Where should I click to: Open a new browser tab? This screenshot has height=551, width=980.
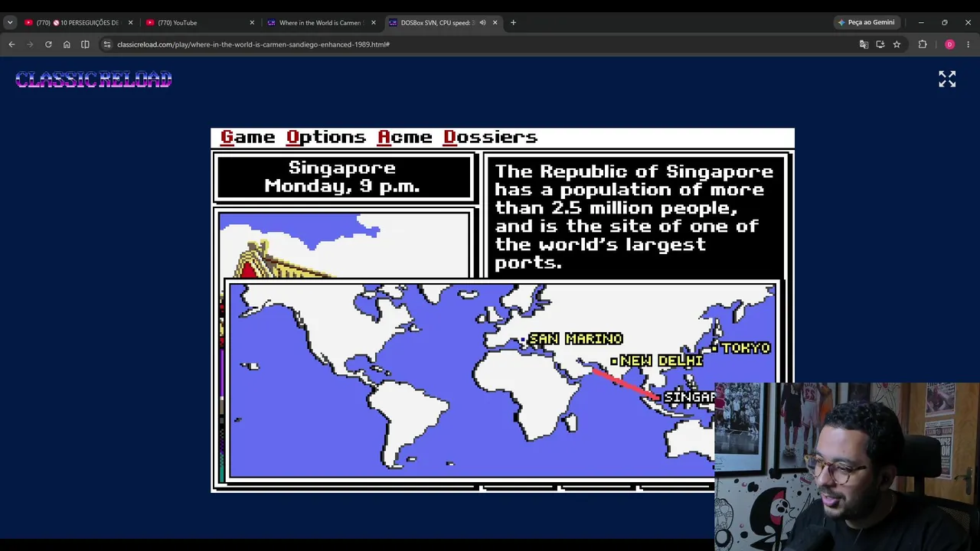[x=513, y=23]
